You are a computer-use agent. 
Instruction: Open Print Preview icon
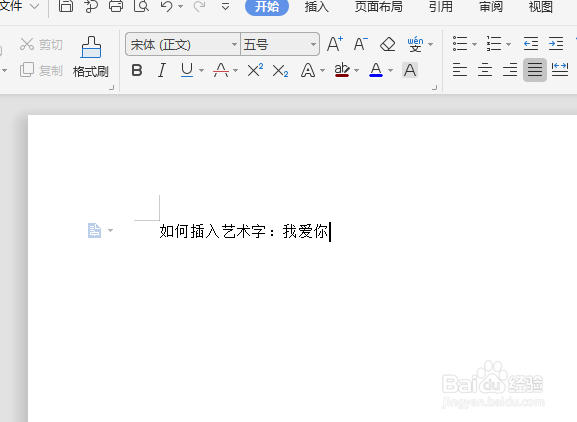click(141, 6)
